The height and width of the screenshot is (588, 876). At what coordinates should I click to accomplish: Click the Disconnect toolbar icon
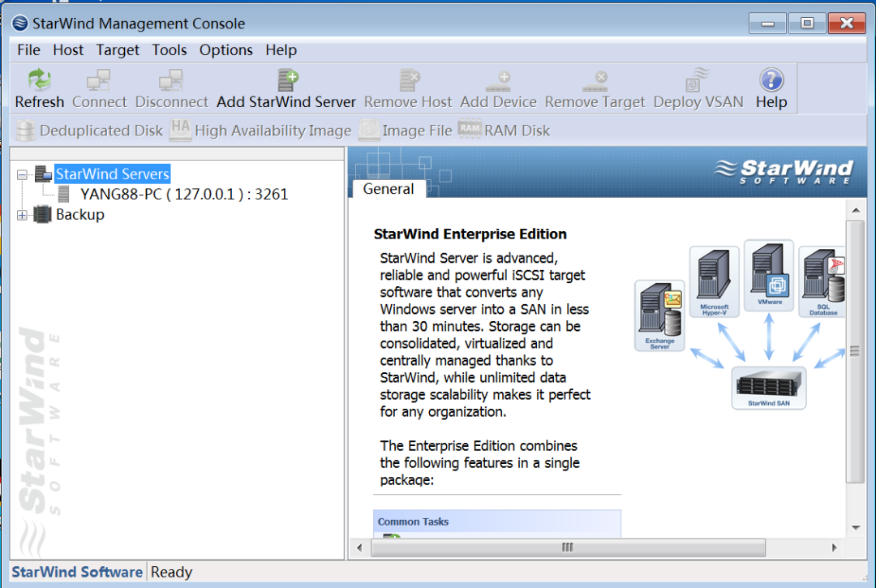[171, 79]
